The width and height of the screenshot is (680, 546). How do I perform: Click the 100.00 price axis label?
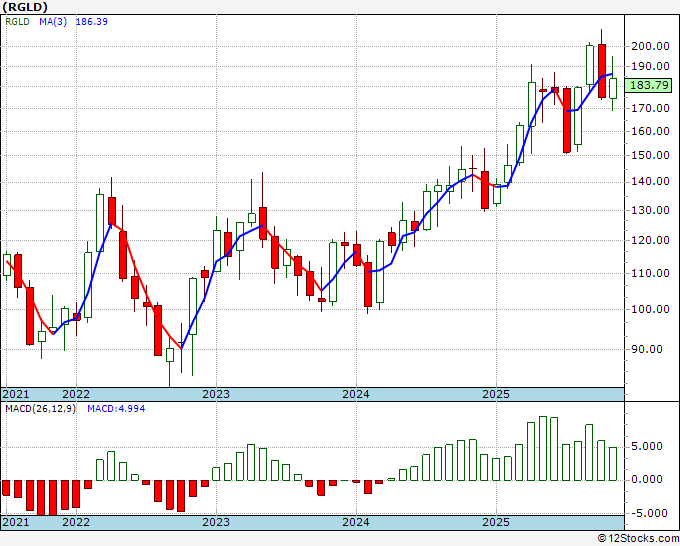650,309
